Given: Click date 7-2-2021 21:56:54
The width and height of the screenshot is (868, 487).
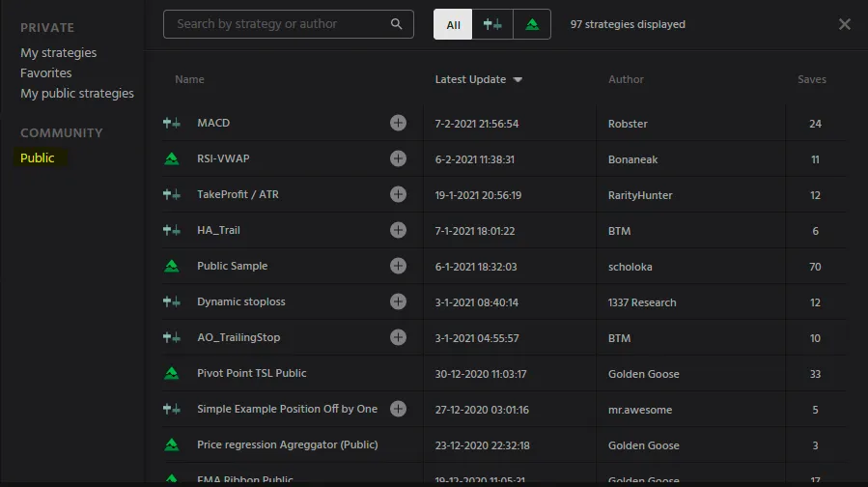Looking at the screenshot, I should point(477,124).
